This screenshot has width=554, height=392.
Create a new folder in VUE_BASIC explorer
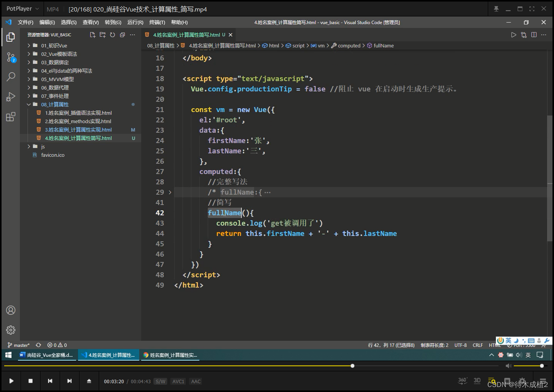(x=103, y=35)
